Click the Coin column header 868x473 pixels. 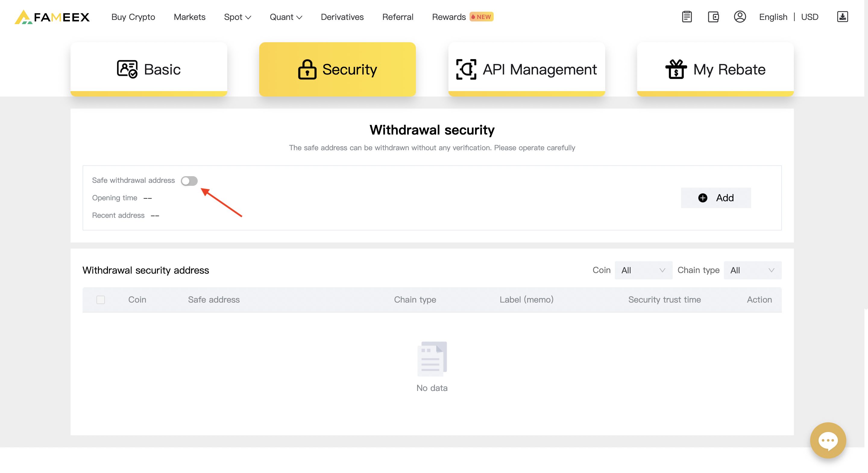[x=137, y=300]
